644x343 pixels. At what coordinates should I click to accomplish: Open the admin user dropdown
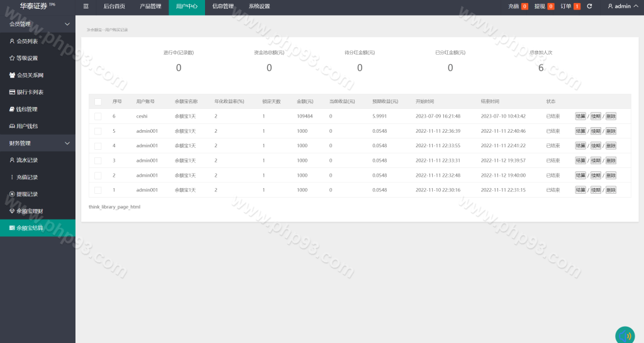(620, 6)
